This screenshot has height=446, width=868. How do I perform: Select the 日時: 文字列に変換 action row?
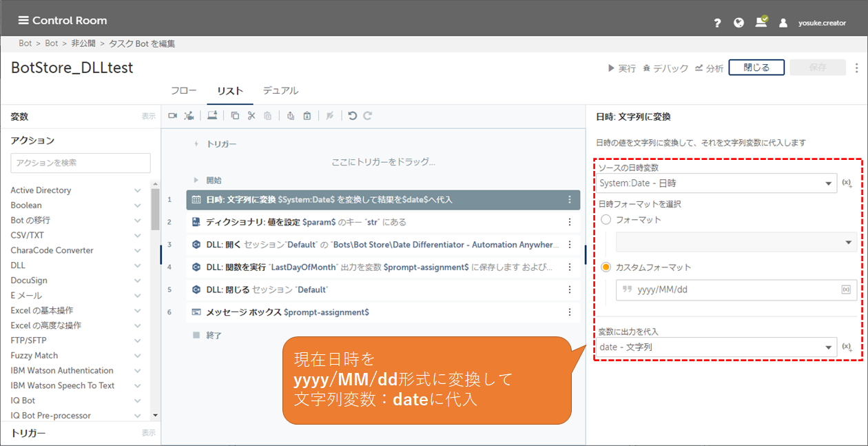coord(383,200)
